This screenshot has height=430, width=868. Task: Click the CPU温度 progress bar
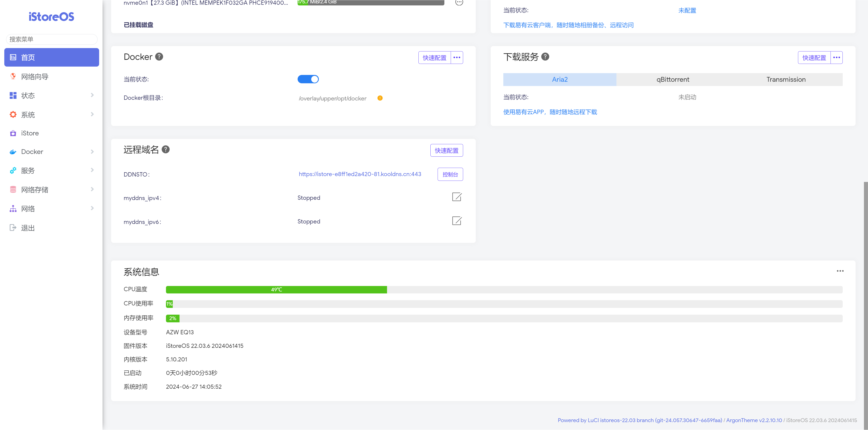coord(504,290)
